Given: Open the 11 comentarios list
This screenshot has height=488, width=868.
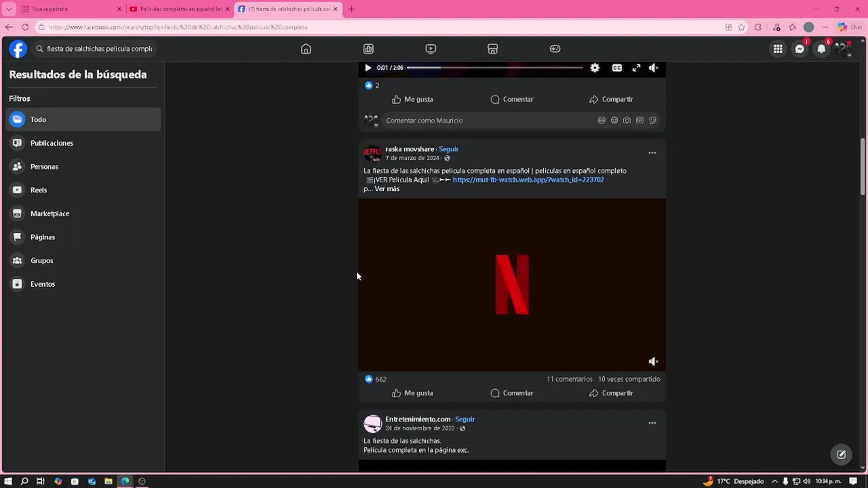Looking at the screenshot, I should (570, 380).
